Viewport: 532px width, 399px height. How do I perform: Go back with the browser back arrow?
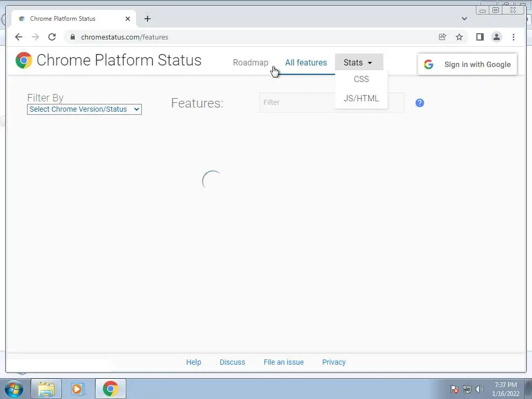click(19, 37)
